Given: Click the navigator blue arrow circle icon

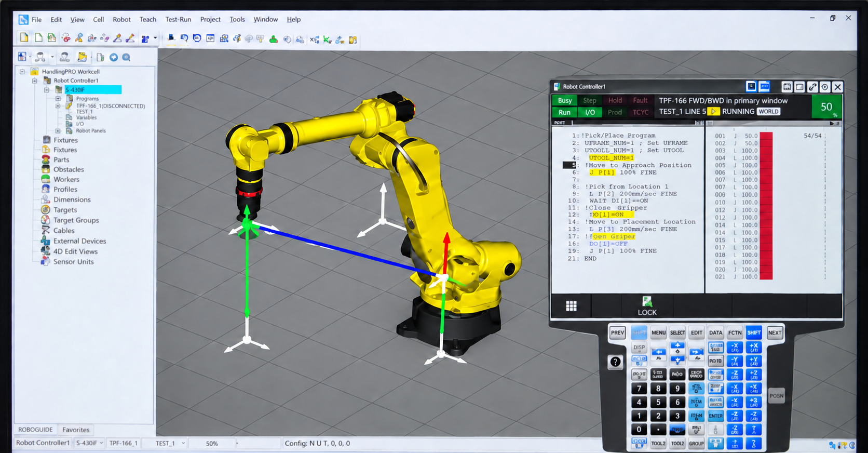Looking at the screenshot, I should point(114,57).
